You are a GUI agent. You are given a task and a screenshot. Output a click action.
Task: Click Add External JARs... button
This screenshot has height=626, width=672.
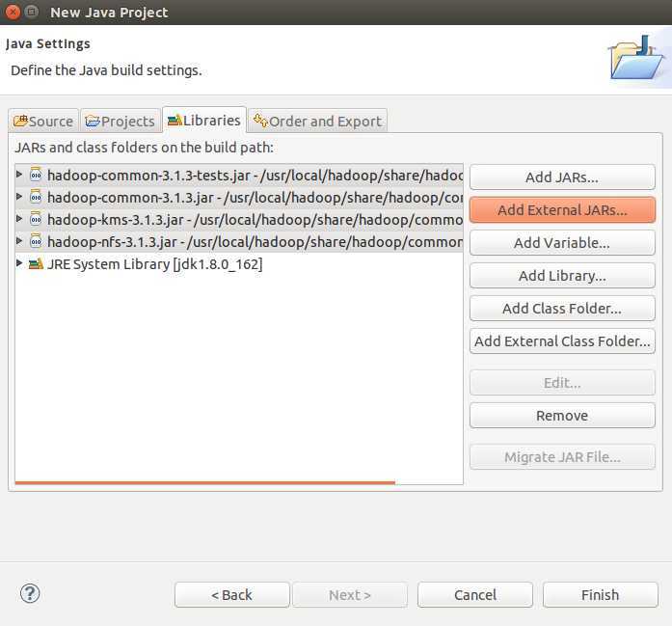pos(562,209)
